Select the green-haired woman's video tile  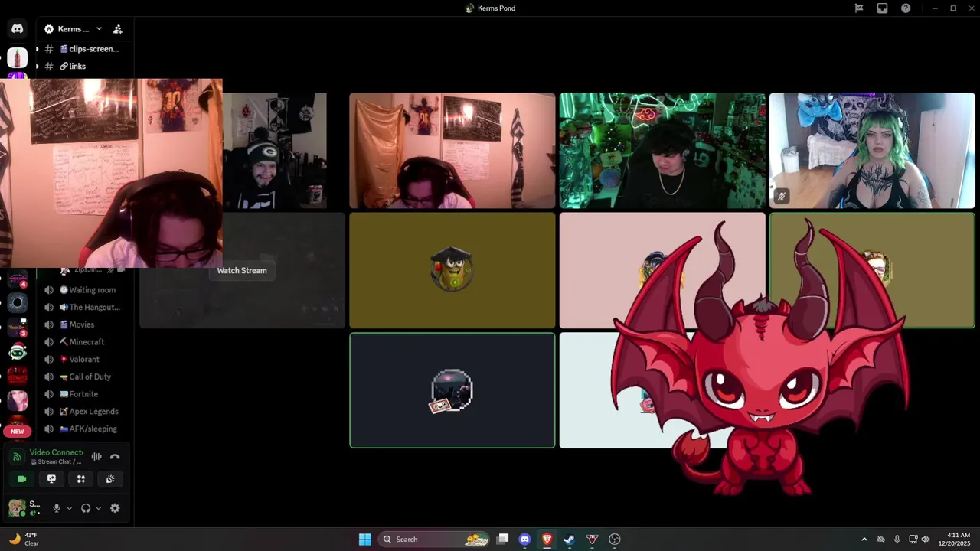tap(872, 151)
